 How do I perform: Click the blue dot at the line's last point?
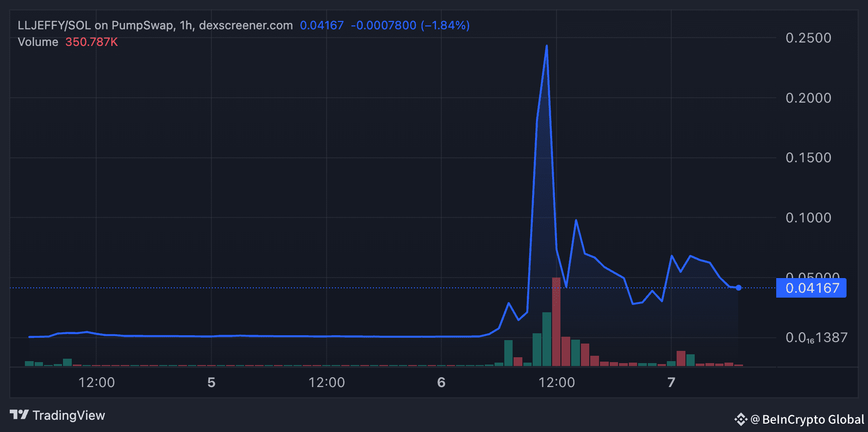[x=739, y=288]
